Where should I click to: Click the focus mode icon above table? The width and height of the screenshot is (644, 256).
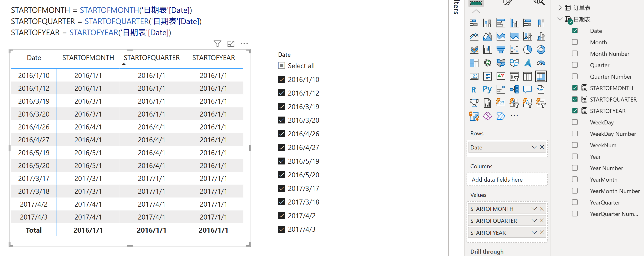click(x=230, y=44)
